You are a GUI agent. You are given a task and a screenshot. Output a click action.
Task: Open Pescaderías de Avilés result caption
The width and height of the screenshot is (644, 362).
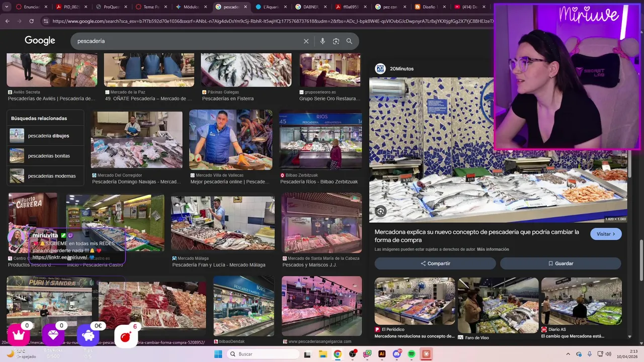pyautogui.click(x=51, y=99)
